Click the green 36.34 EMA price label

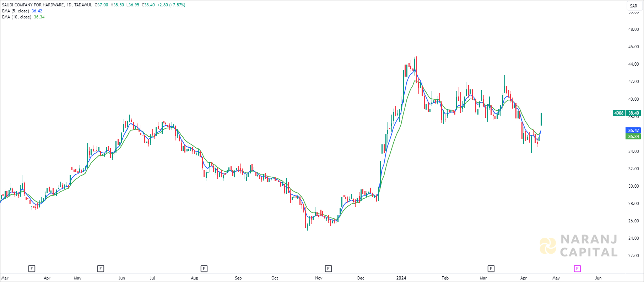[x=633, y=137]
